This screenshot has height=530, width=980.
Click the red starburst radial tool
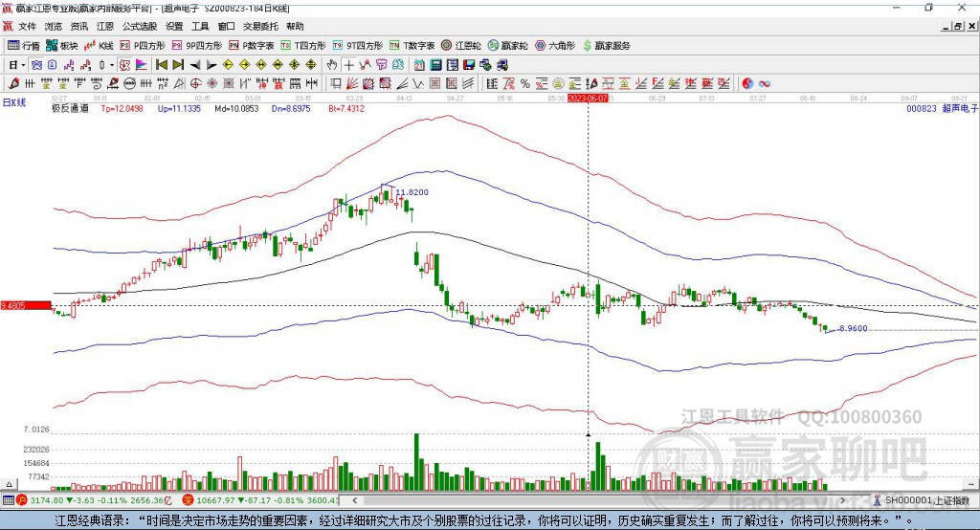[212, 84]
